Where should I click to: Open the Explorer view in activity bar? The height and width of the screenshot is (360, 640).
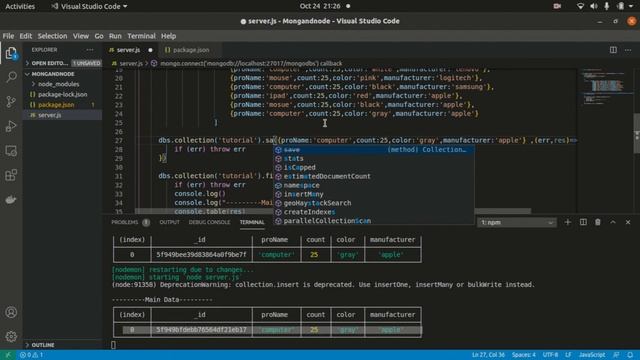[11, 53]
